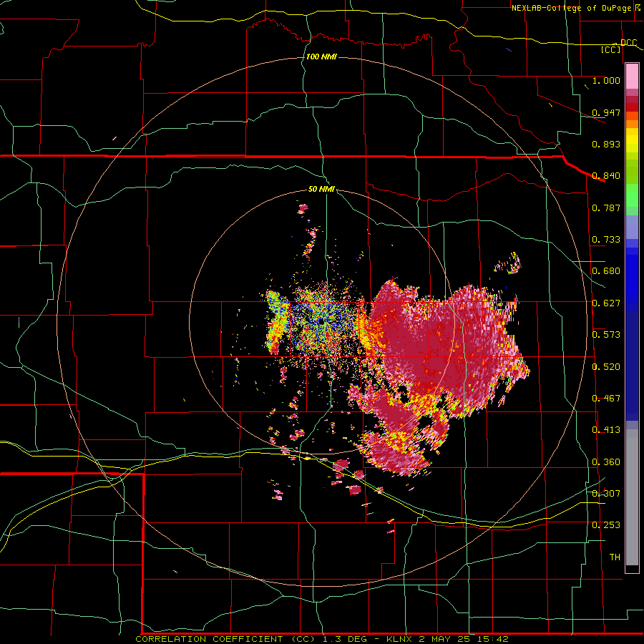Click the light pink top of color bar

pyautogui.click(x=632, y=76)
